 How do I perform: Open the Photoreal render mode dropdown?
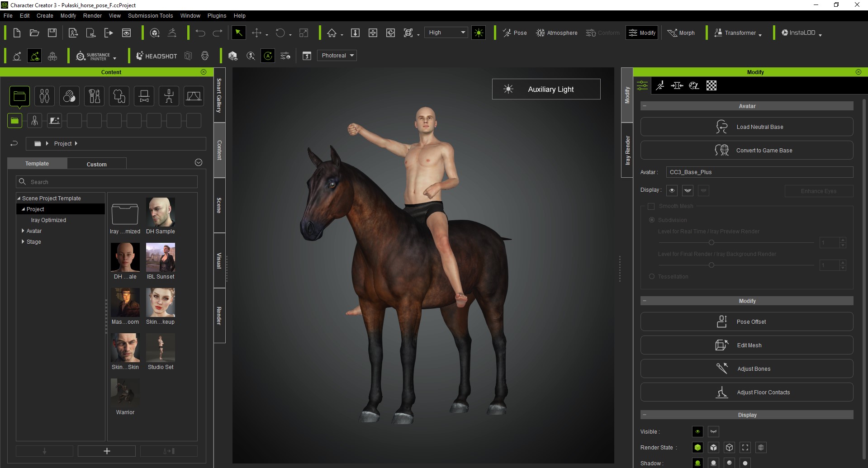coord(337,56)
